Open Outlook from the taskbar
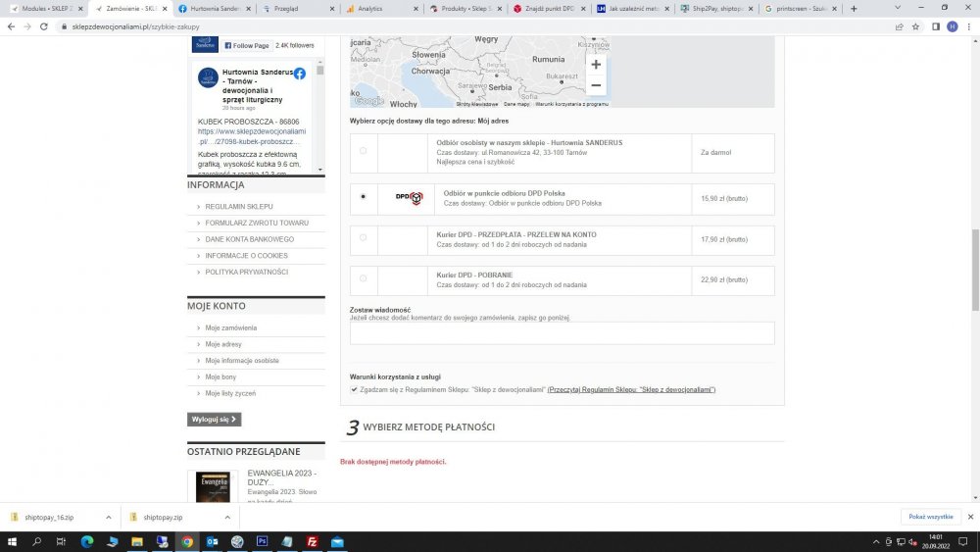 pos(212,541)
